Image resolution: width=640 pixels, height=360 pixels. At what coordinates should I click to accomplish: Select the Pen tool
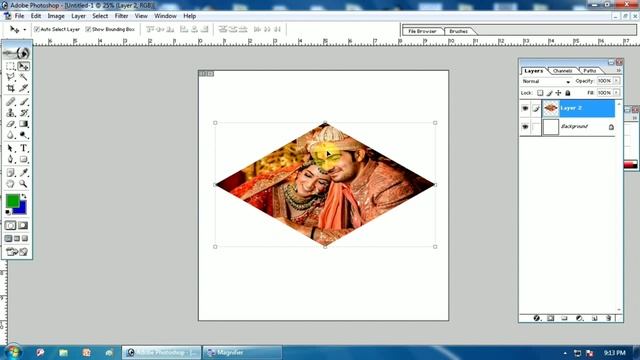pyautogui.click(x=11, y=159)
